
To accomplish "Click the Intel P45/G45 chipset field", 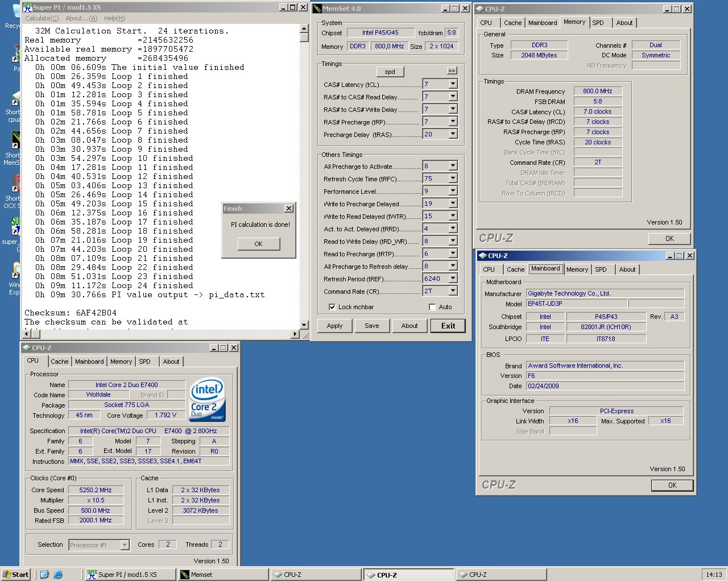I will pos(380,33).
